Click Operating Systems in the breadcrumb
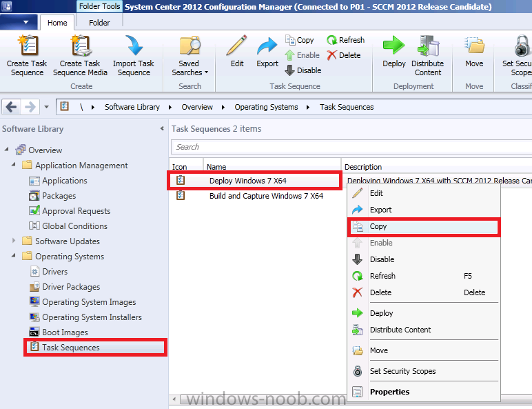The image size is (532, 409). coord(266,107)
